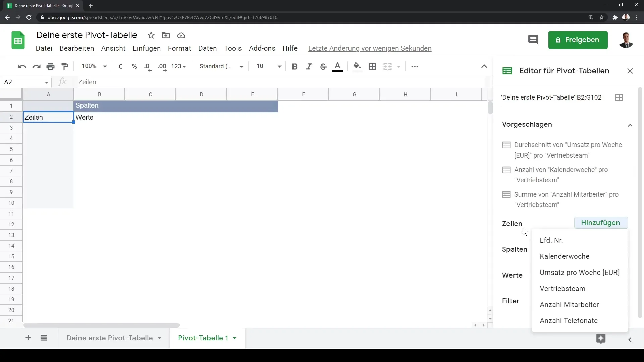Choose Kalenderwoche from field list

tap(580, 256)
